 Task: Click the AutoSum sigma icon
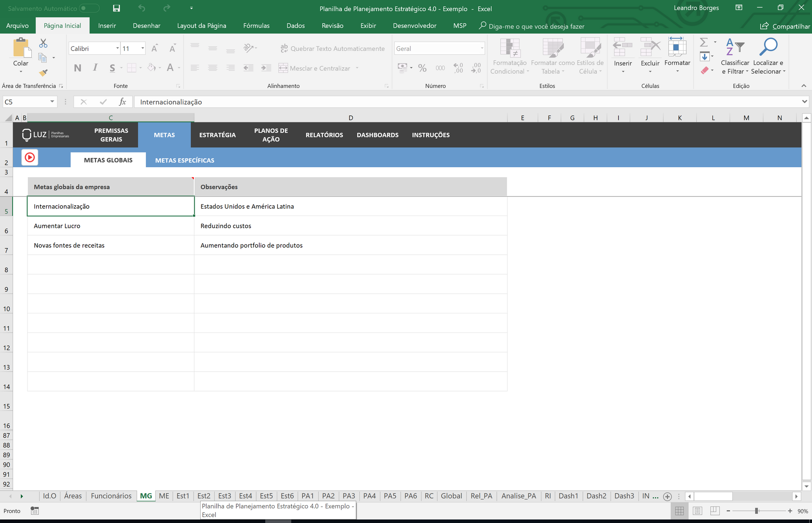[704, 42]
